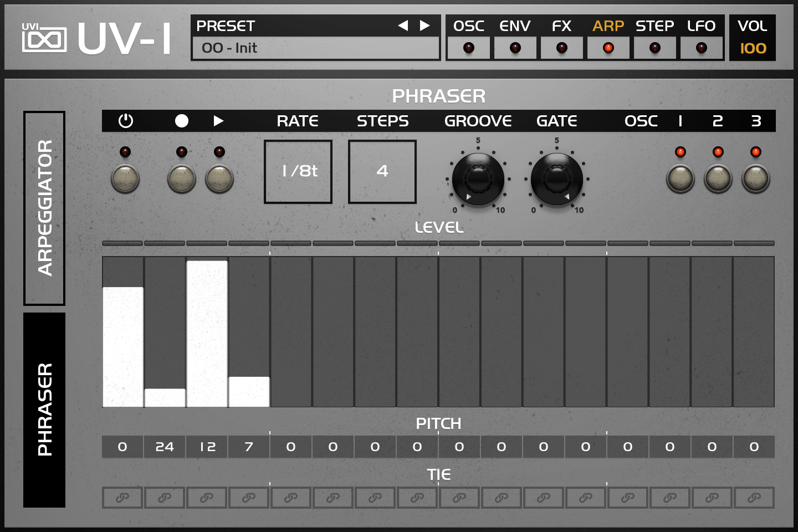
Task: Toggle tie link icon for step 12
Action: click(586, 498)
